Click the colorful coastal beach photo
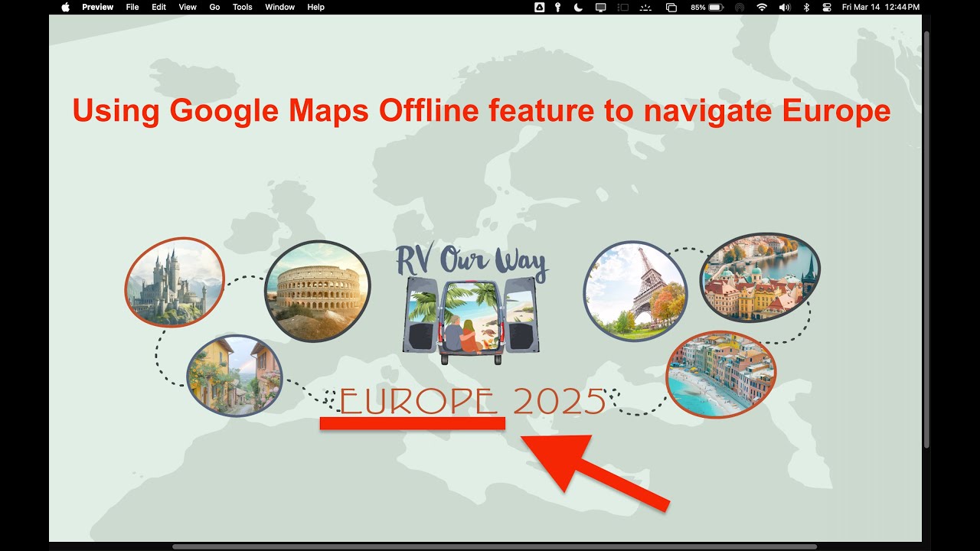Viewport: 980px width, 551px height. coord(721,374)
